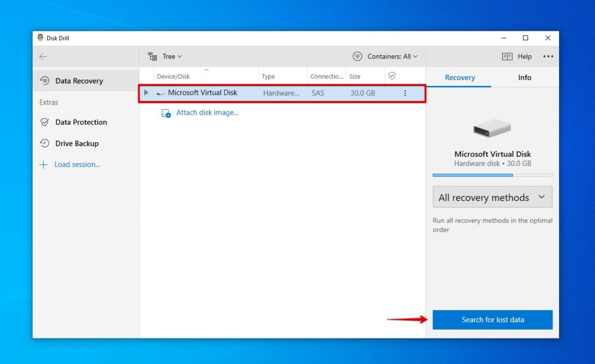This screenshot has width=595, height=364.
Task: Expand the Tree view mode dropdown
Action: coord(169,56)
